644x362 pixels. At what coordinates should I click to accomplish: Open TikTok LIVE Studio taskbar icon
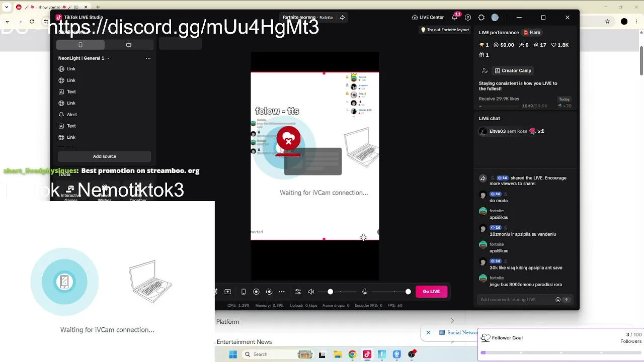(367, 354)
